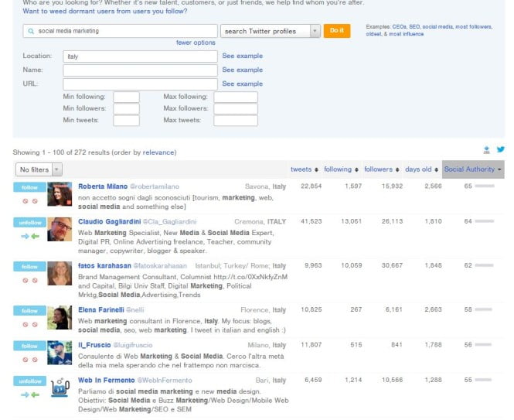Sort results by Social Authority column
The image size is (514, 420).
(473, 169)
